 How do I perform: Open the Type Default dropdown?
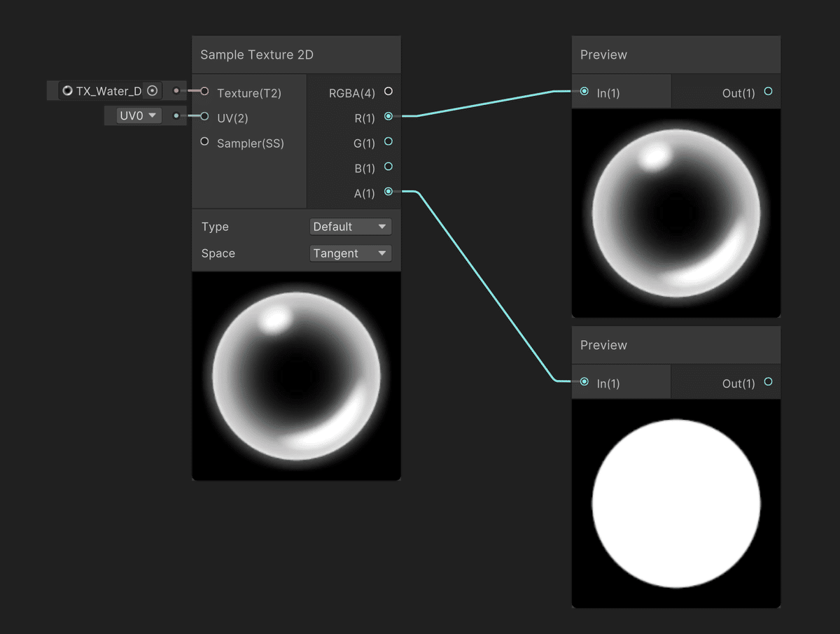click(x=350, y=227)
